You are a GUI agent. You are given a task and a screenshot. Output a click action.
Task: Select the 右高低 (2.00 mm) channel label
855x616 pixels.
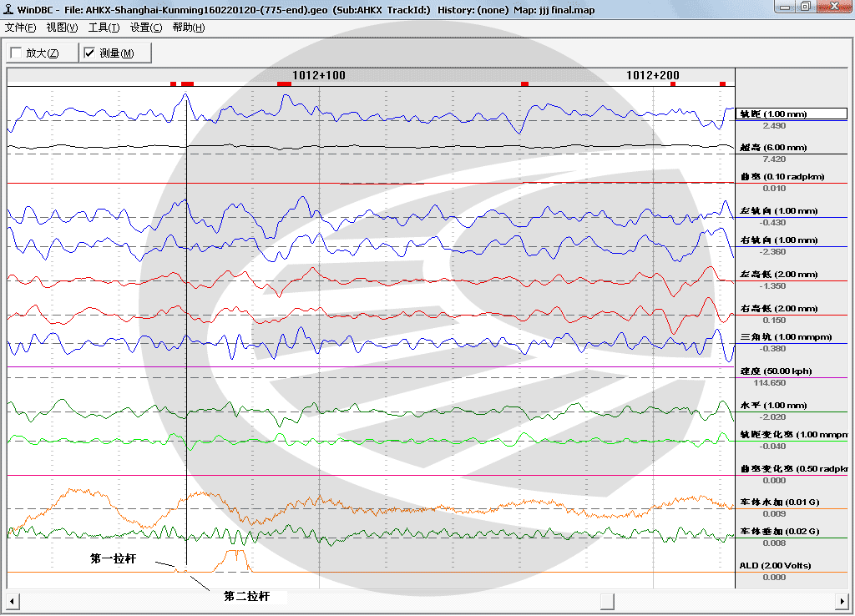779,309
